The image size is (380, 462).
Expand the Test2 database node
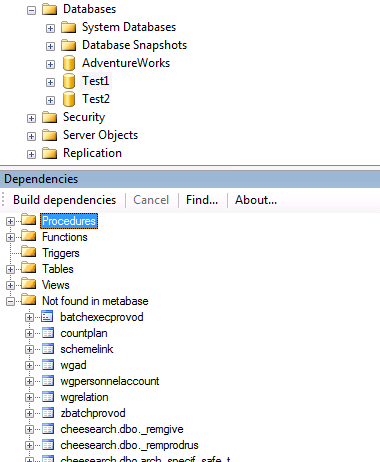pos(50,100)
